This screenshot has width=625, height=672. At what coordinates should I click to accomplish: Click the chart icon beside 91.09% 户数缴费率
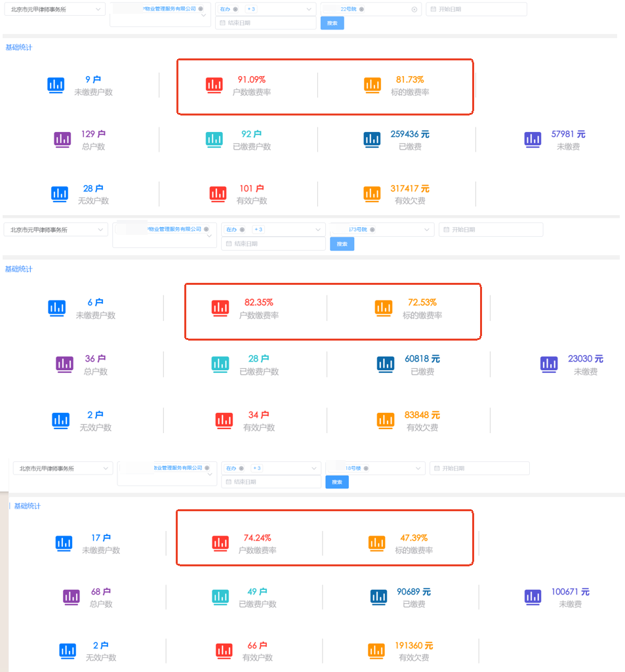click(214, 85)
